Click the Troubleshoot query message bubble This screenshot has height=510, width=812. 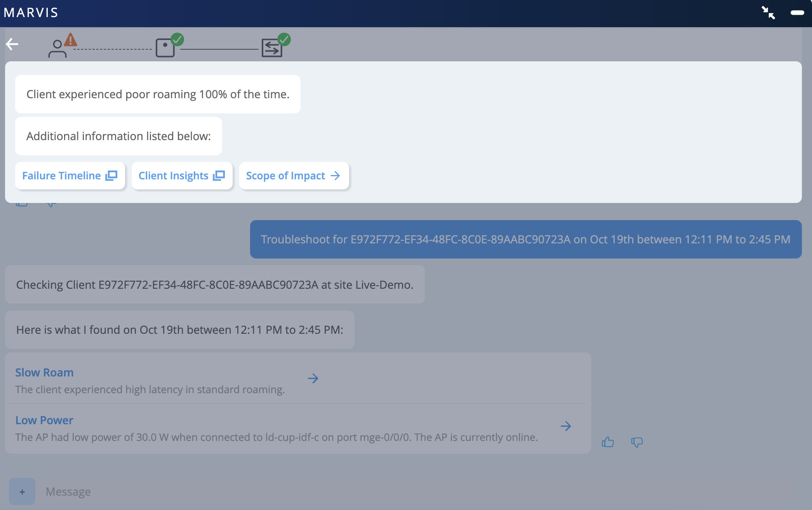pos(525,239)
